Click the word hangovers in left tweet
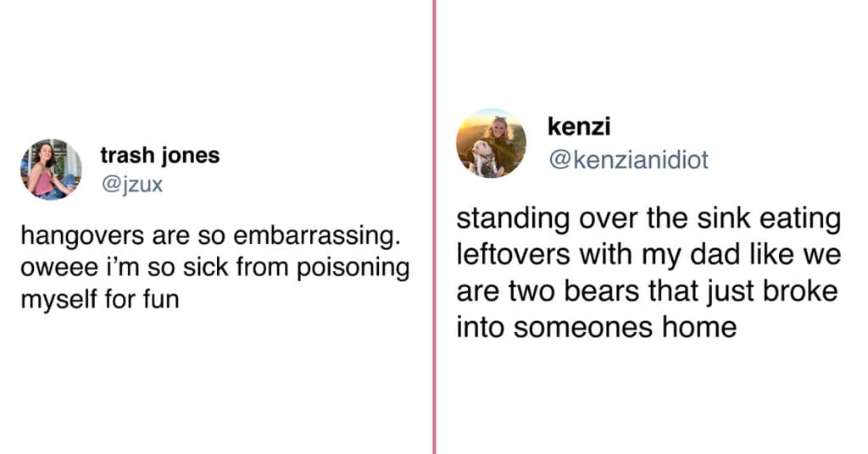Screen dimensions: 868x454 [x=83, y=236]
